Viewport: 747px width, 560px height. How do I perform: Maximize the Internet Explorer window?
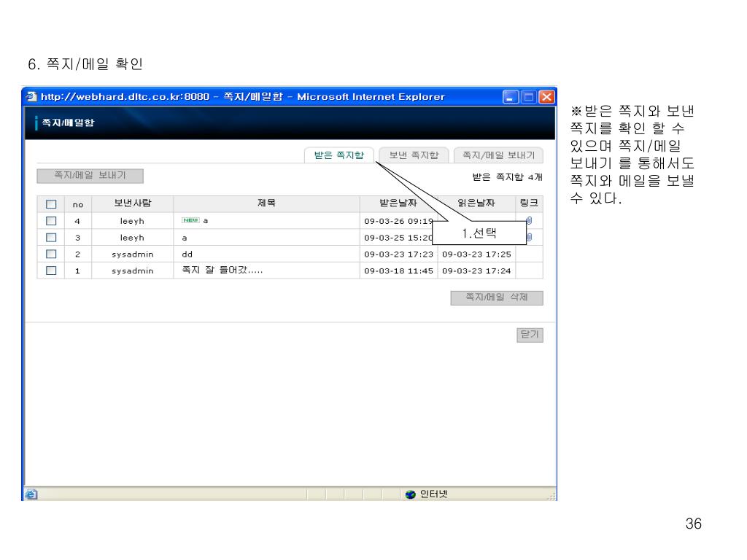[528, 97]
